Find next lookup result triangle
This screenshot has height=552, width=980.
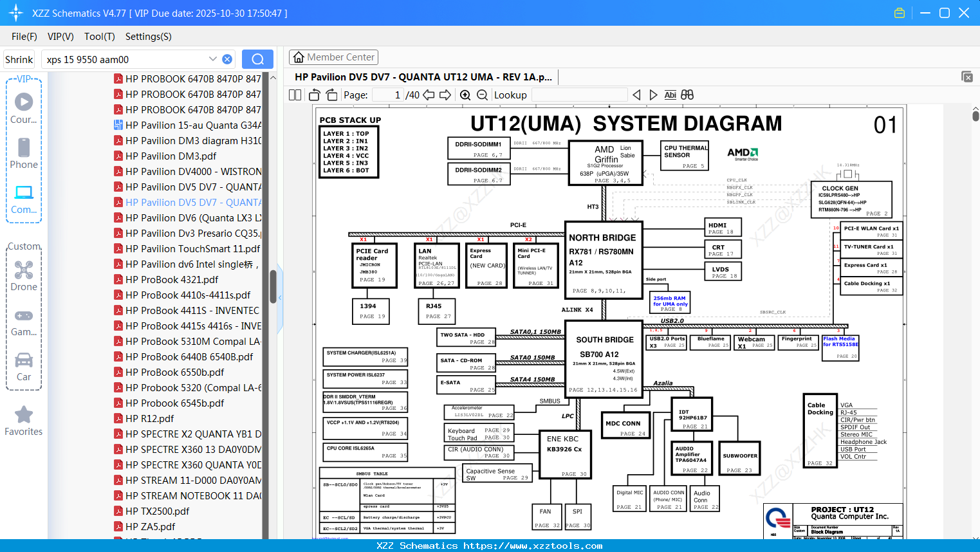[653, 95]
